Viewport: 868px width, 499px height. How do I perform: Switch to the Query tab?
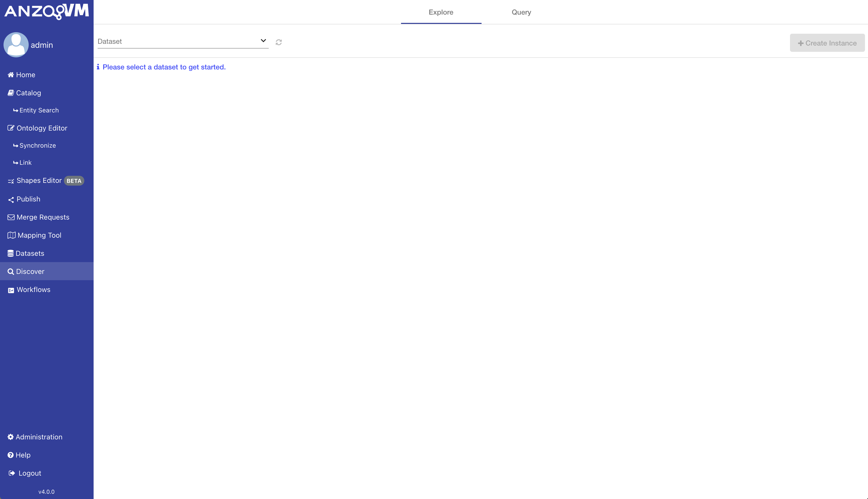tap(521, 12)
